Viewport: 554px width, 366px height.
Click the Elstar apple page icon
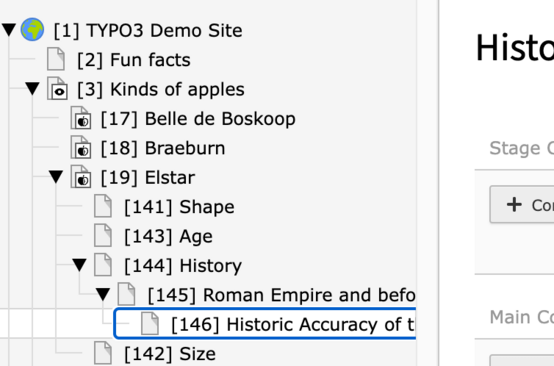pyautogui.click(x=81, y=177)
